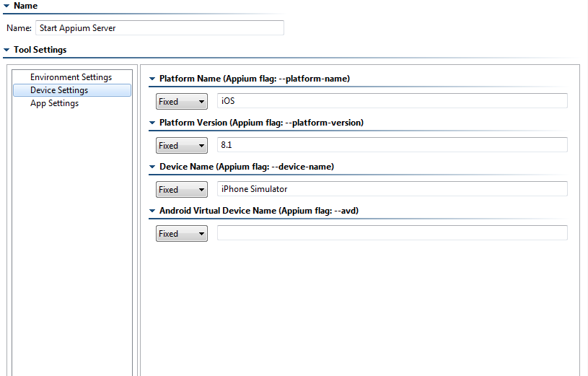Collapse the Platform Version section
The height and width of the screenshot is (376, 588).
click(x=152, y=123)
